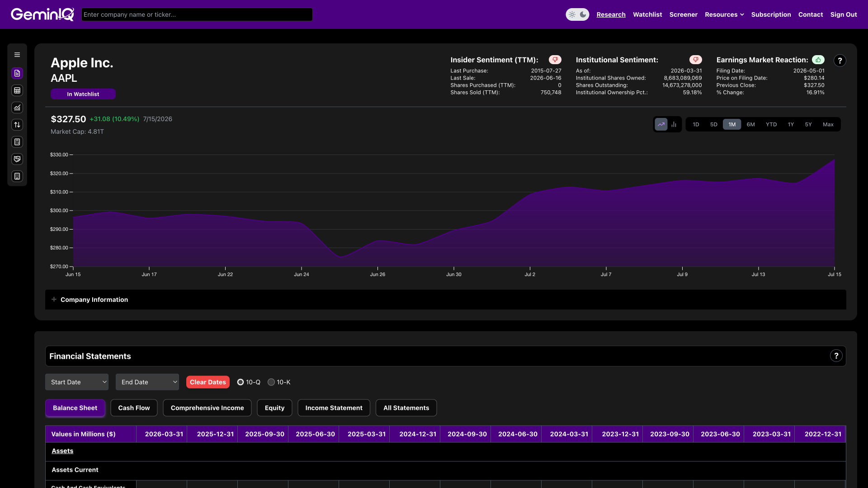Open the growth chart sidebar icon
Viewport: 868px width, 488px height.
pos(17,108)
